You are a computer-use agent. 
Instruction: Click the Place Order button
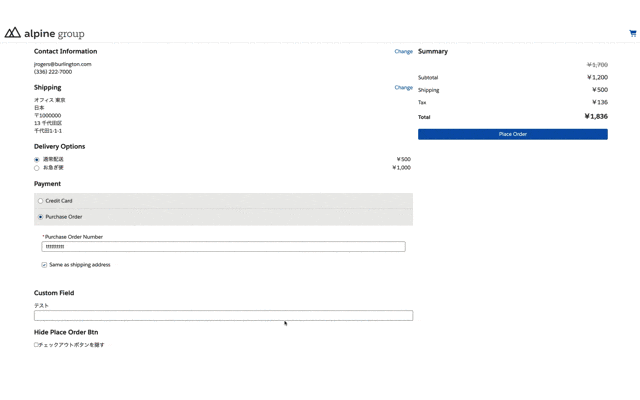point(513,134)
